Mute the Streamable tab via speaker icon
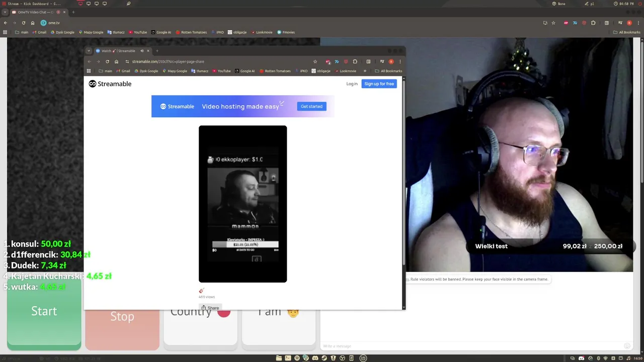This screenshot has width=644, height=362. pyautogui.click(x=142, y=51)
